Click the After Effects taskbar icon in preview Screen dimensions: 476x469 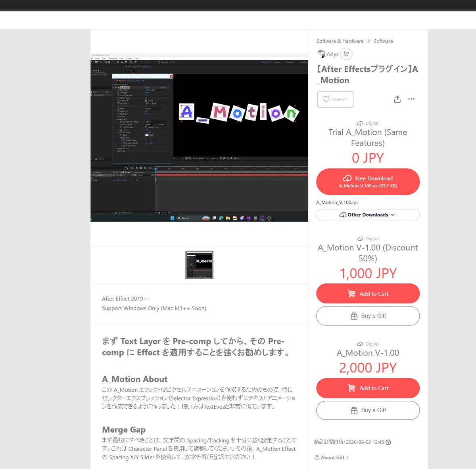pos(262,218)
